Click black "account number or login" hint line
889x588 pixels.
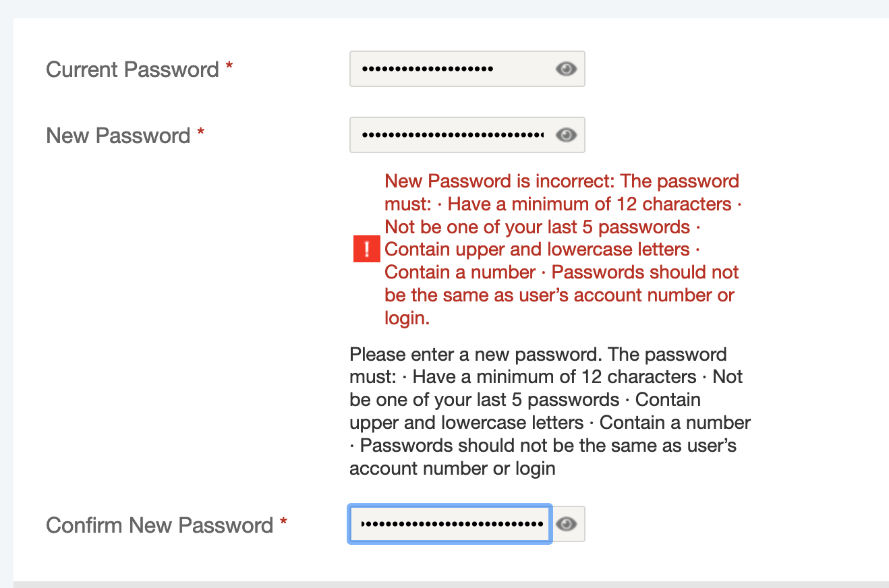(452, 469)
